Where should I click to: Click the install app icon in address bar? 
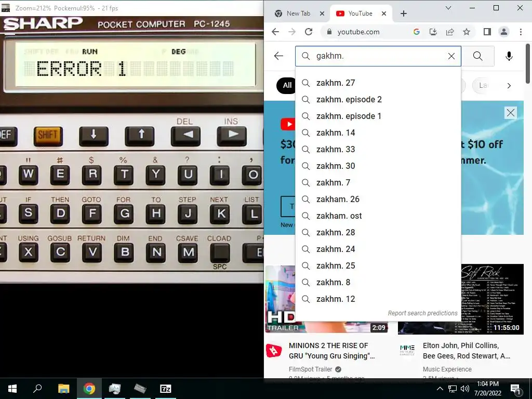(433, 32)
